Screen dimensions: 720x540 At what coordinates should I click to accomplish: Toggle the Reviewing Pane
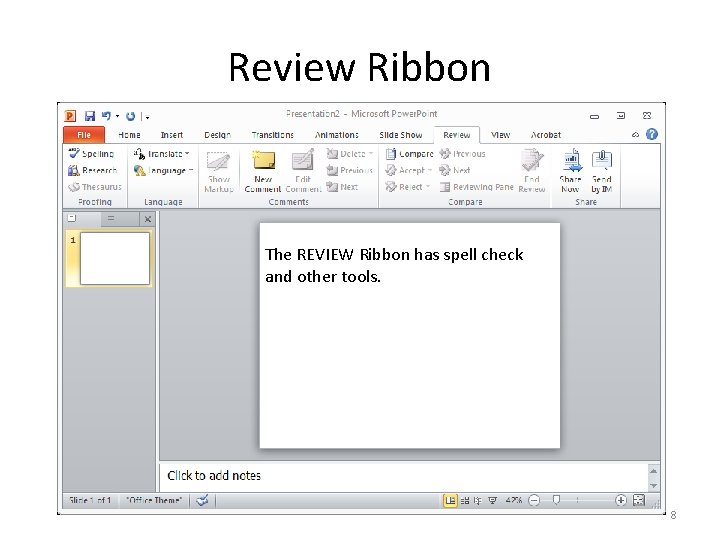pyautogui.click(x=476, y=187)
